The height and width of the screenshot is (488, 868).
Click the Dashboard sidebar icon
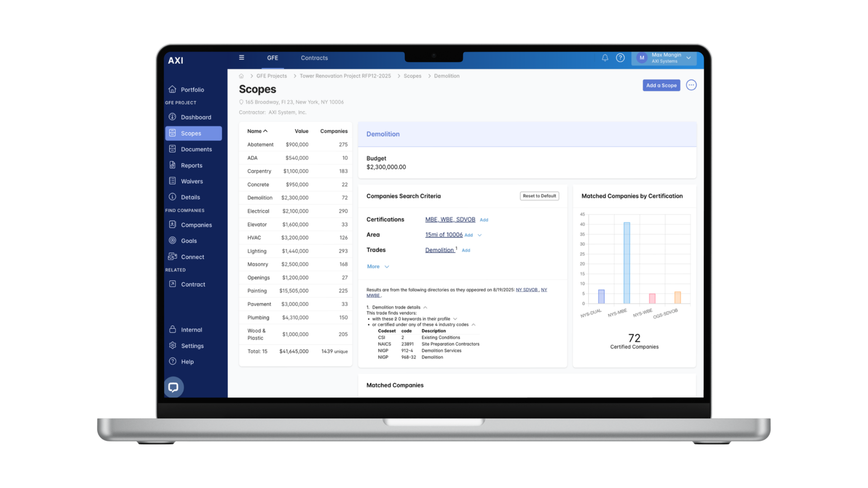(173, 117)
